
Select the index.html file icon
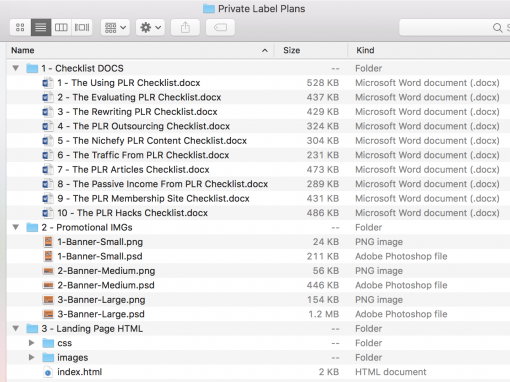[48, 372]
